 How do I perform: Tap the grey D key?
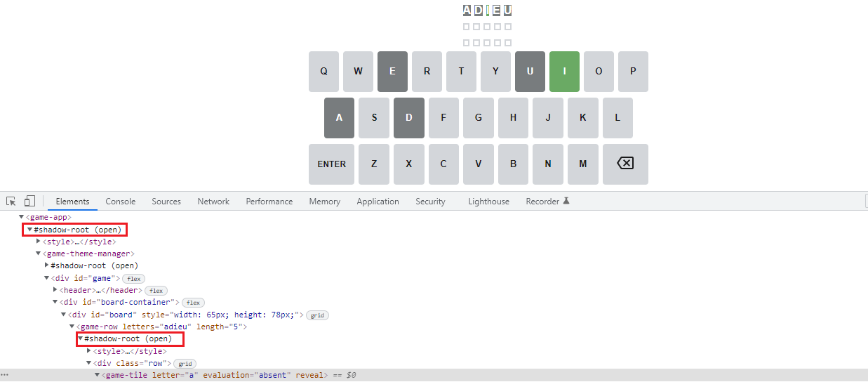pyautogui.click(x=408, y=117)
